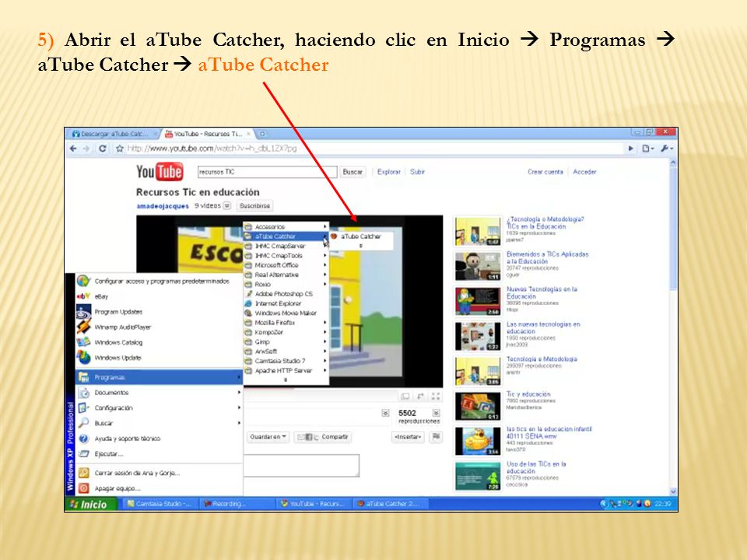Viewport: 747px width, 560px height.
Task: Open Microsoft Office in Programs list
Action: pos(286,264)
